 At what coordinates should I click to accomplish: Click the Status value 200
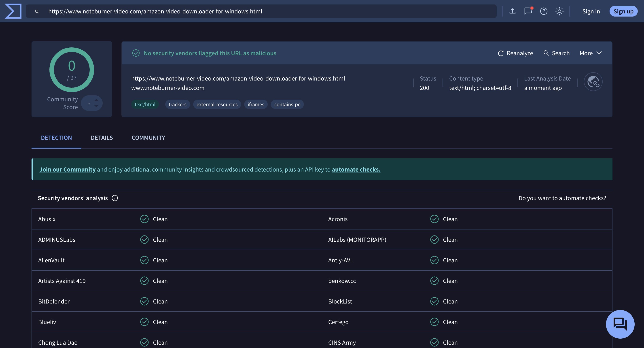point(424,88)
